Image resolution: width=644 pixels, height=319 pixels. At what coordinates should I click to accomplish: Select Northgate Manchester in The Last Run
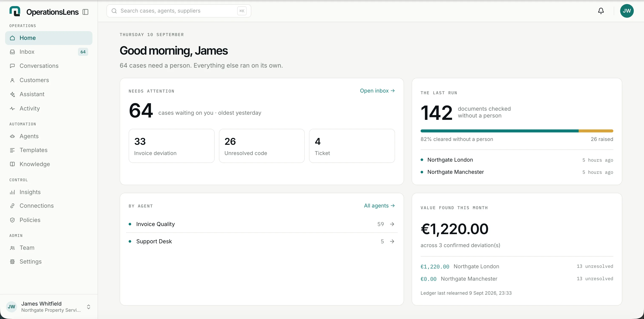coord(517,172)
